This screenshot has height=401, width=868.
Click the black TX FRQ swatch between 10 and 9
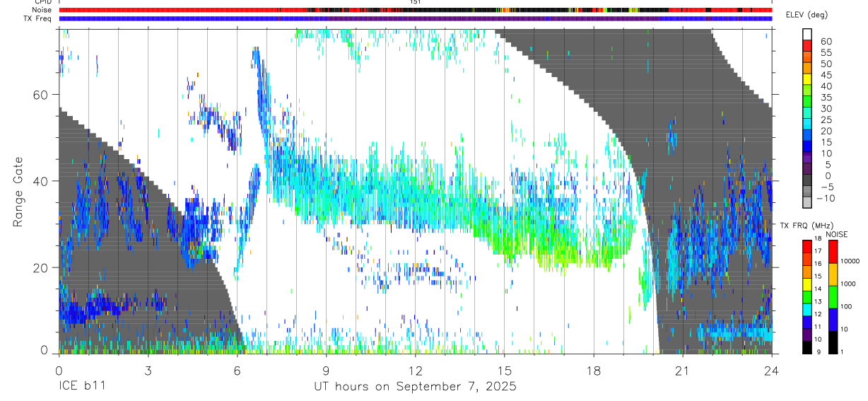pyautogui.click(x=807, y=347)
